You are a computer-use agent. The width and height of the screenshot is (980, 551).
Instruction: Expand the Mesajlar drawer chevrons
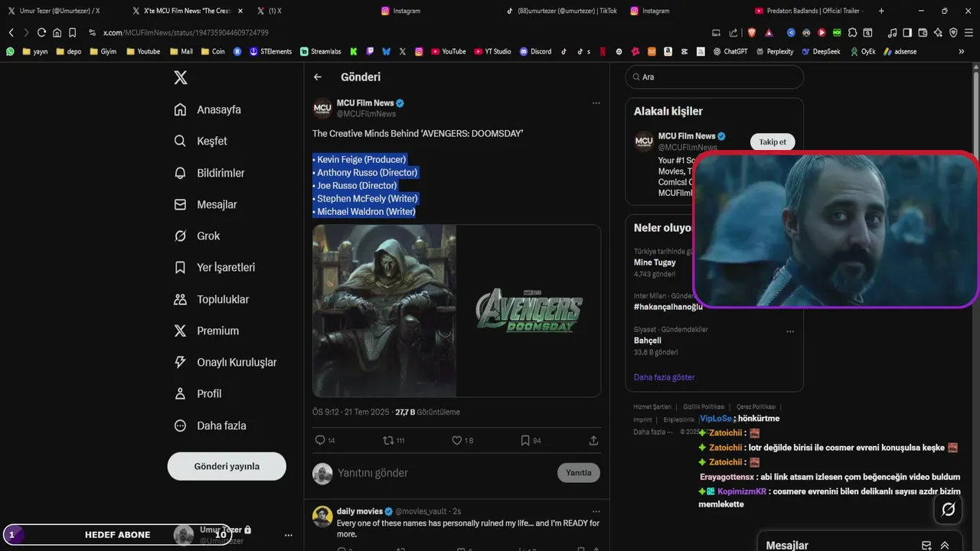tap(945, 546)
